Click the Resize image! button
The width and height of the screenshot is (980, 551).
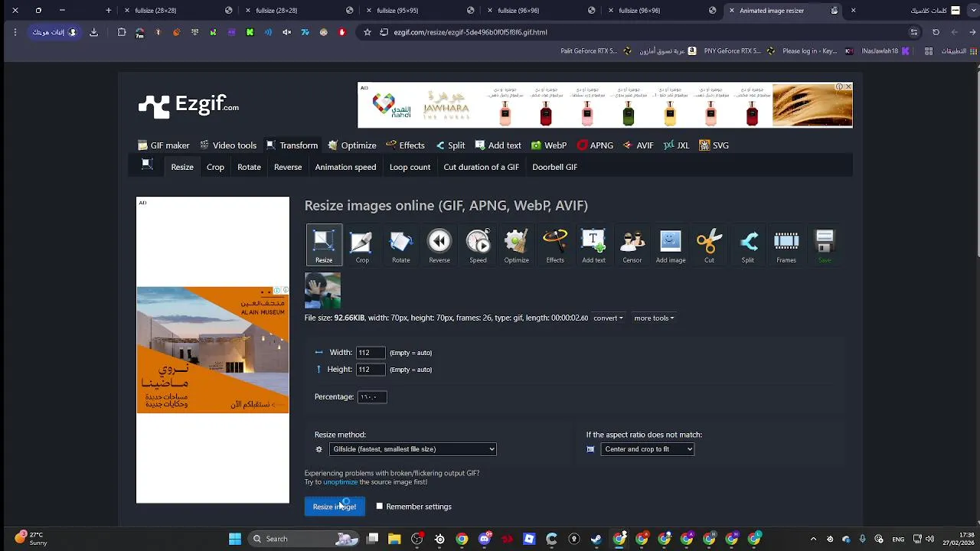(x=335, y=507)
